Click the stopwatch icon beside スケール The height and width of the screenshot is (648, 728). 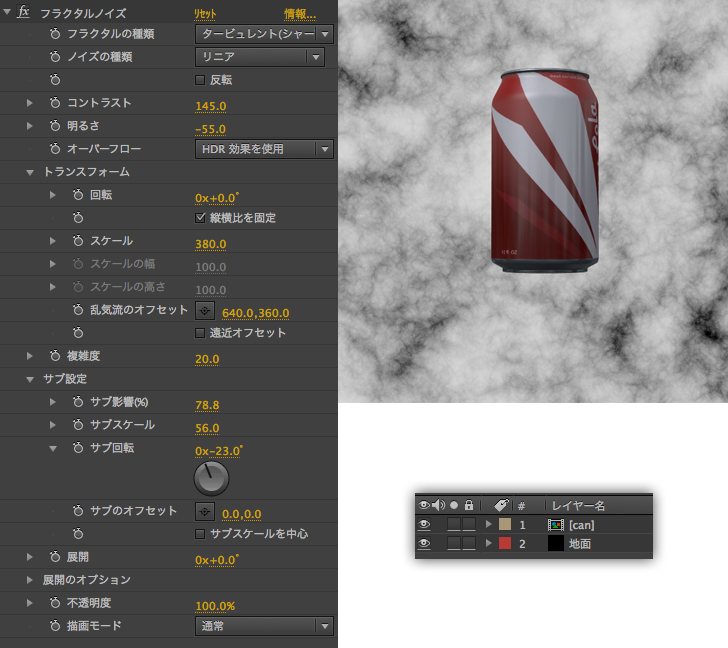[78, 241]
